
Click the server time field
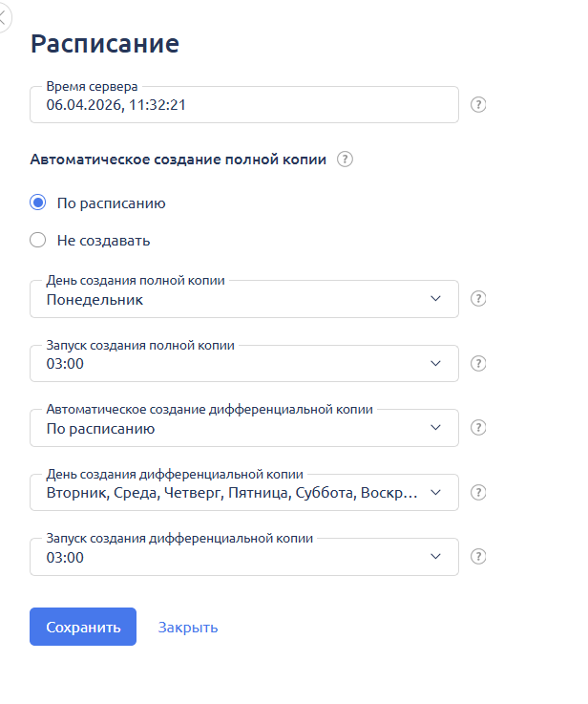coord(244,105)
